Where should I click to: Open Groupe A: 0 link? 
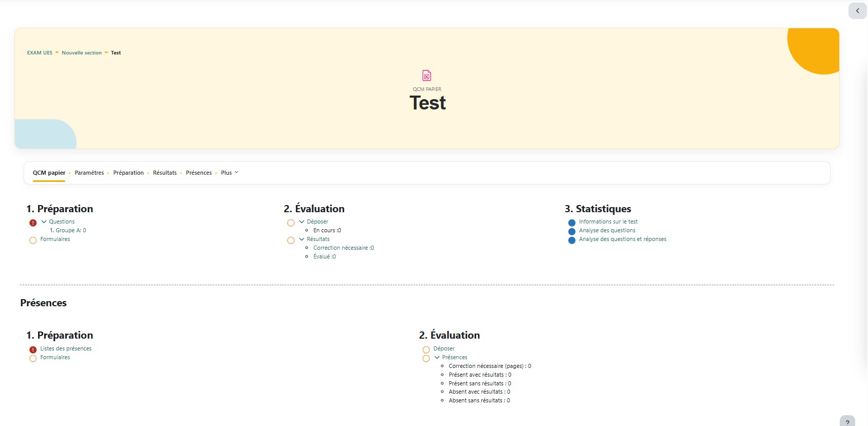click(x=71, y=231)
